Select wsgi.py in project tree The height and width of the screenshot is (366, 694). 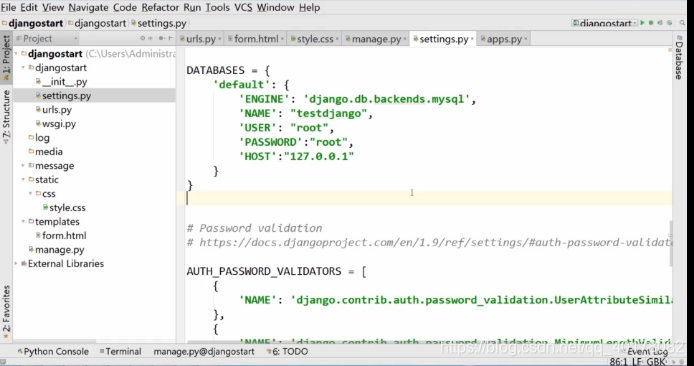point(56,124)
